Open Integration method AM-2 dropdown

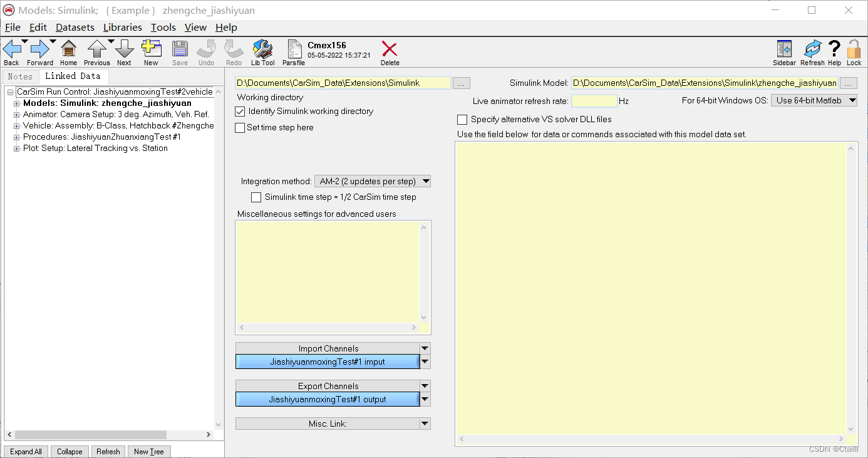373,182
